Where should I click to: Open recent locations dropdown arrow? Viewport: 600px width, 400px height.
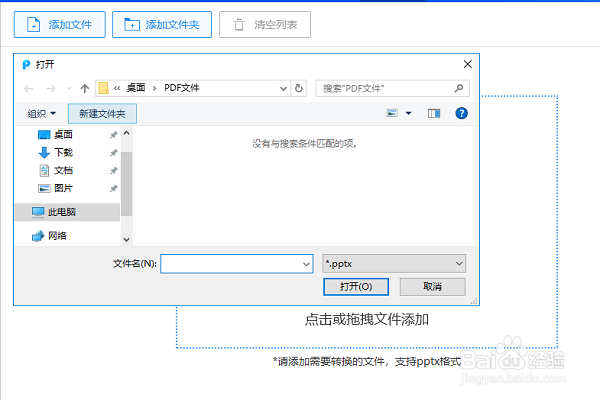tap(69, 89)
